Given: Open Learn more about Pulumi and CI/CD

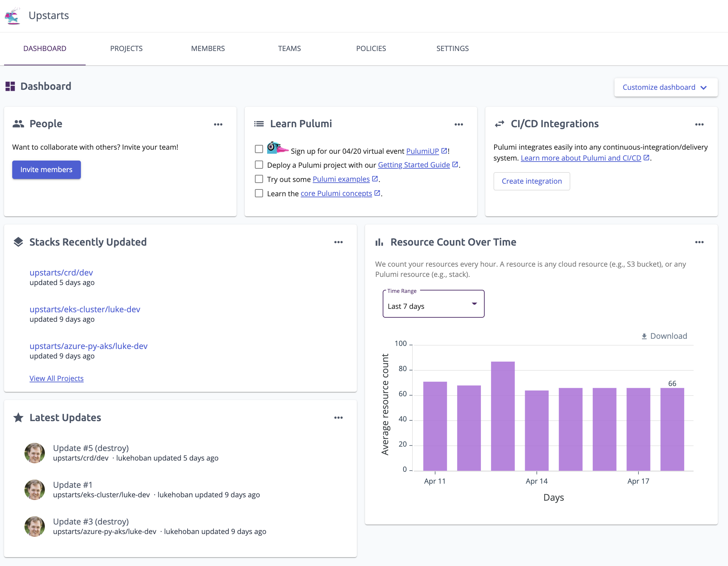Looking at the screenshot, I should tap(581, 158).
